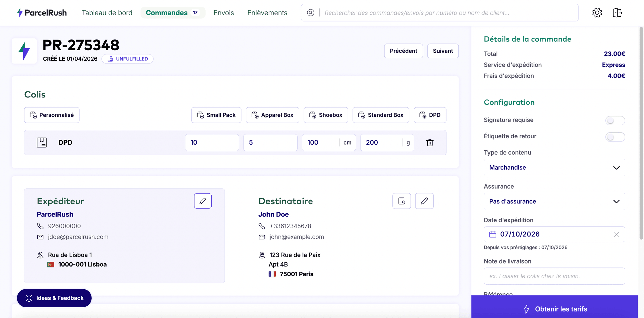Open the Commandes tab
This screenshot has height=318, width=644.
coord(173,13)
